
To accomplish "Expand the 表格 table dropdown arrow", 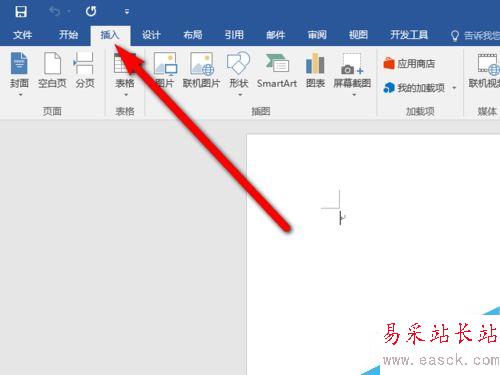I will pos(126,95).
